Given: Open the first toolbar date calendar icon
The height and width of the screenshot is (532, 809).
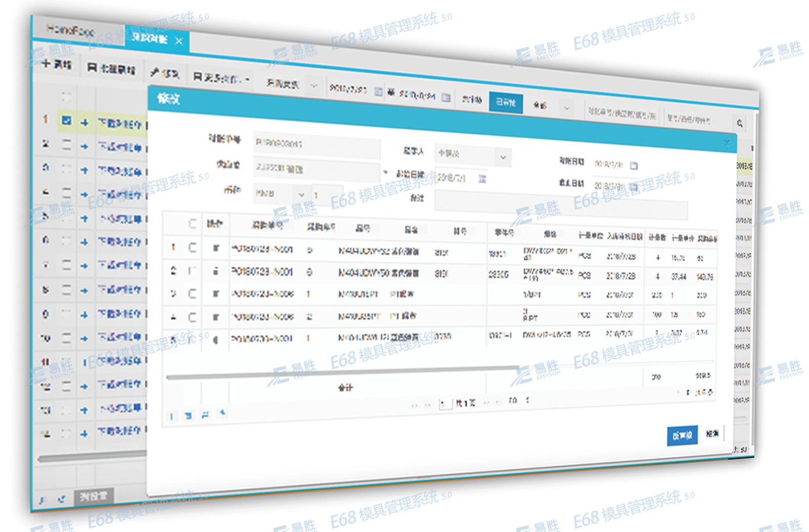Looking at the screenshot, I should pos(378,91).
